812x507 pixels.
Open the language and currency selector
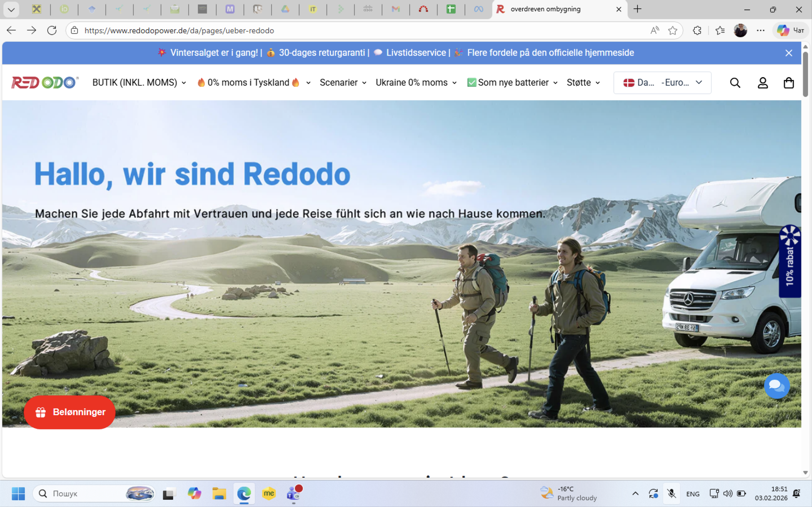point(662,83)
